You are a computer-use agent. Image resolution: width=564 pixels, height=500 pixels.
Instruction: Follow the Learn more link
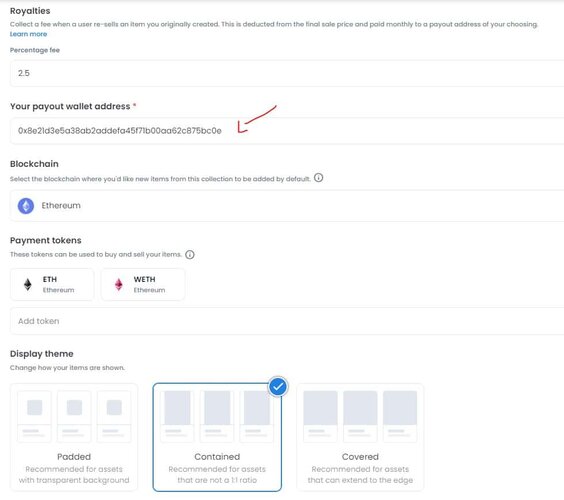(28, 34)
